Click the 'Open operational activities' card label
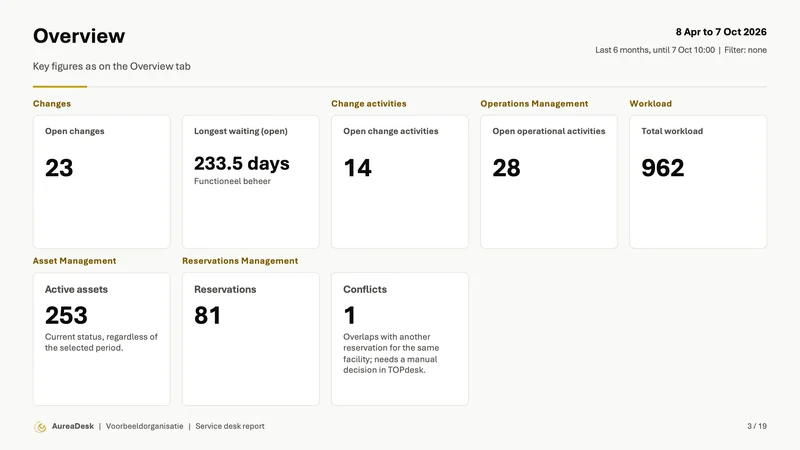 (x=549, y=131)
